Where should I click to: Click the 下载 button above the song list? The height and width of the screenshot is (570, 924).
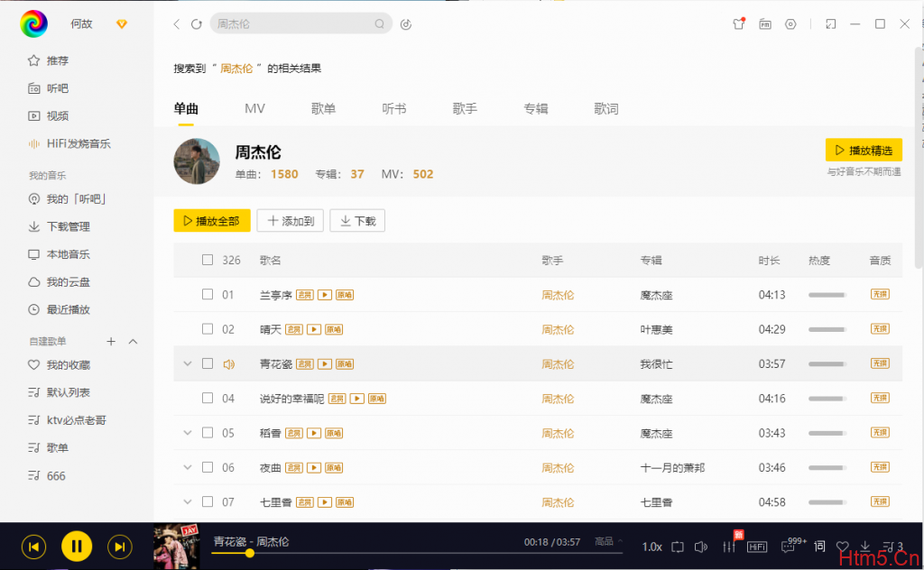tap(357, 221)
